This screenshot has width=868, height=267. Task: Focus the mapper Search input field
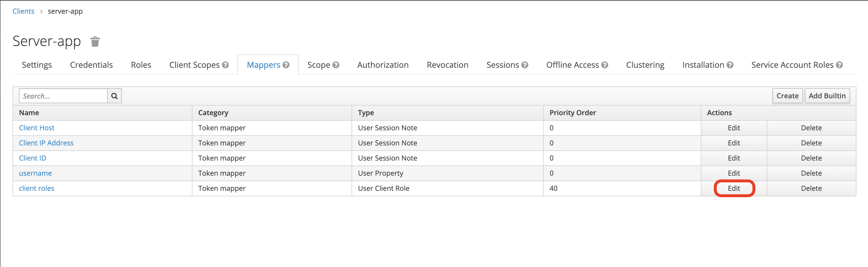pos(63,96)
